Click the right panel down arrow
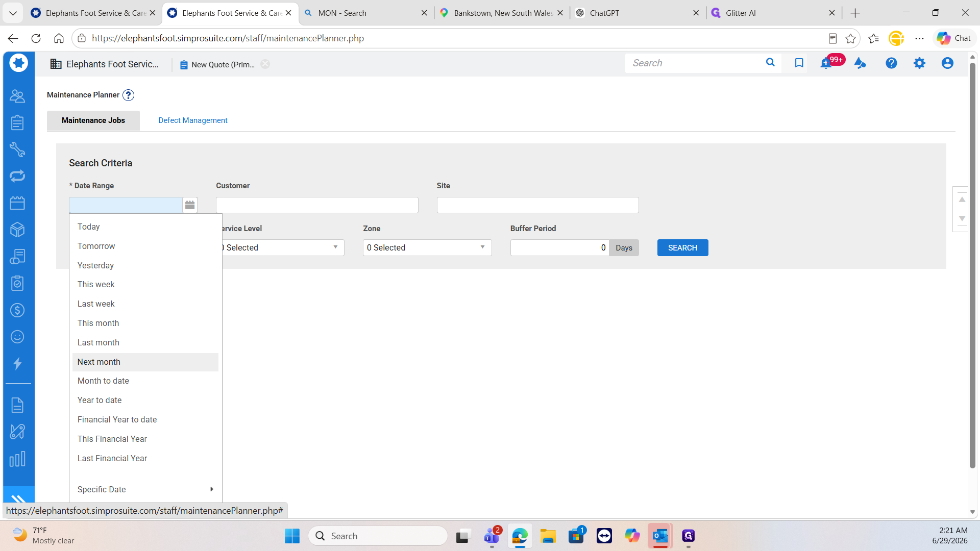 coord(962,218)
